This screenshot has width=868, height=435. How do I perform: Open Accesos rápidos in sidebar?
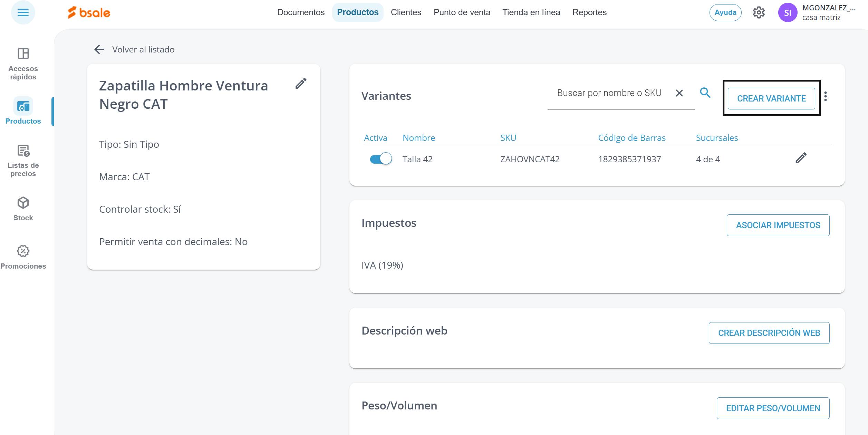point(23,64)
